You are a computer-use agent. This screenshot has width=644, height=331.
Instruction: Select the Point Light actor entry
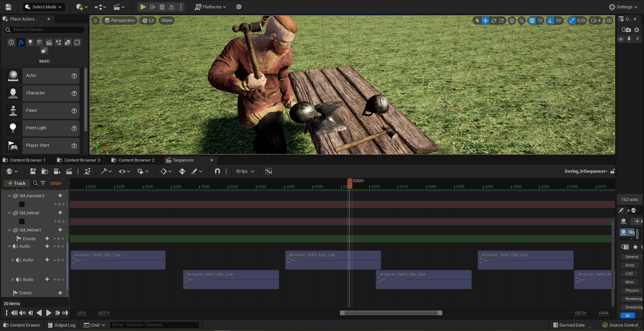click(x=42, y=128)
